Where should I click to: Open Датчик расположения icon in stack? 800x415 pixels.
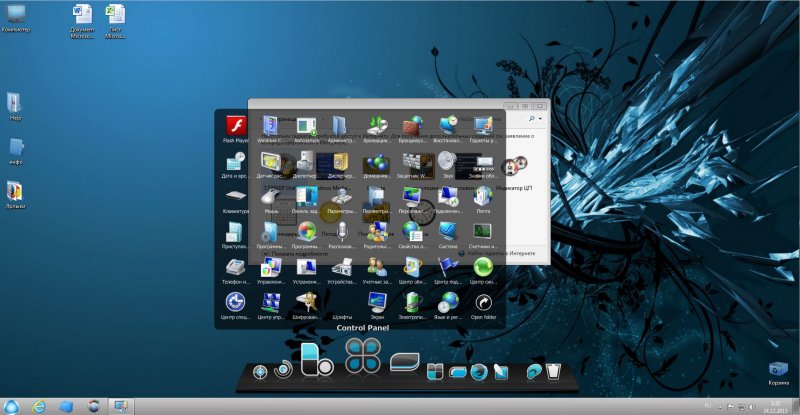(x=271, y=161)
